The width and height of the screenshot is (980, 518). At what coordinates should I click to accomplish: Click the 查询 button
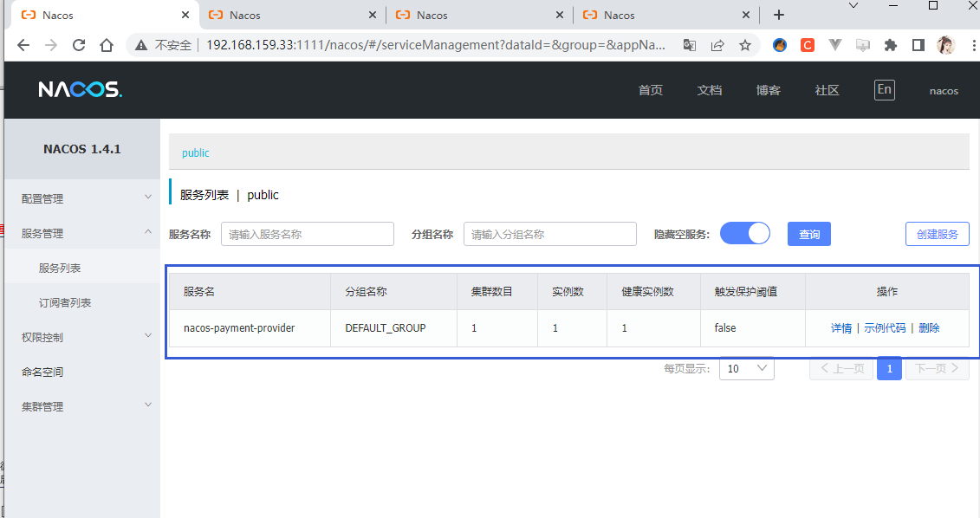pos(809,234)
